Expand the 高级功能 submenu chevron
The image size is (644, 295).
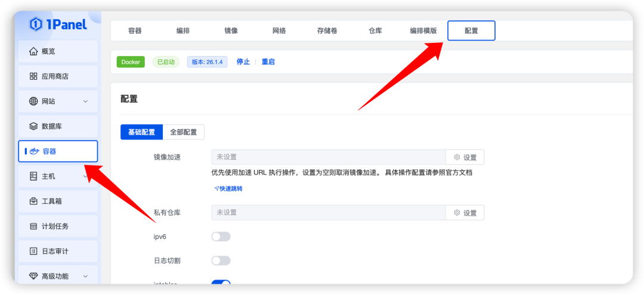pos(85,276)
